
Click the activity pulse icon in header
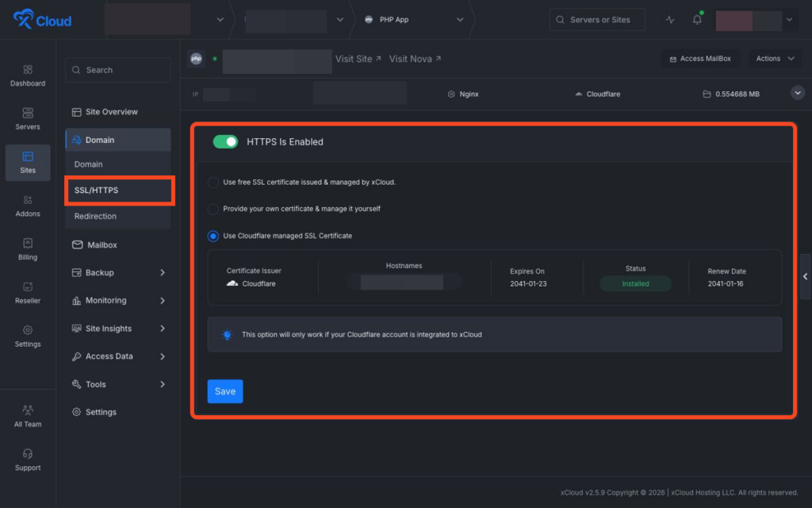(670, 20)
